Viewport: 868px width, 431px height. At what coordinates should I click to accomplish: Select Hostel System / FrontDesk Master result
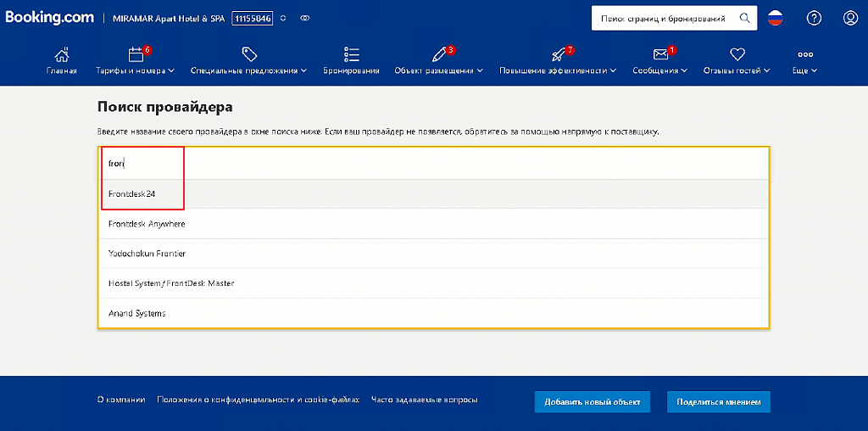pos(433,283)
